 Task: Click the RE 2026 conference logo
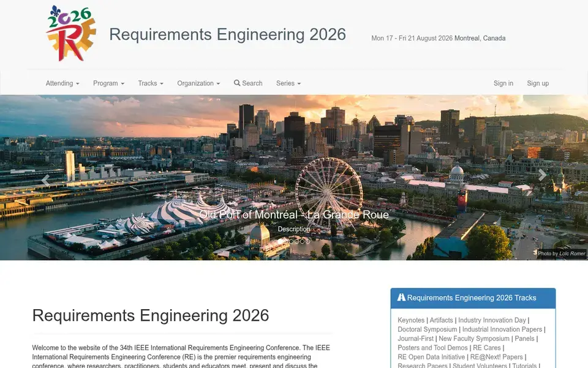point(71,34)
